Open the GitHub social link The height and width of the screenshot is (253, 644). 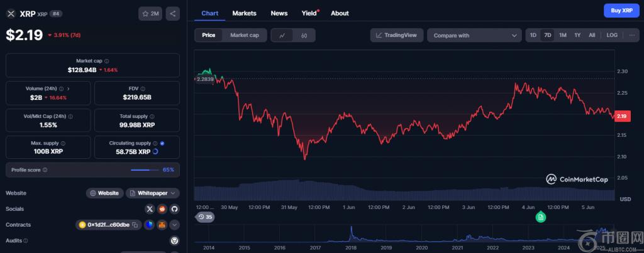(x=175, y=209)
